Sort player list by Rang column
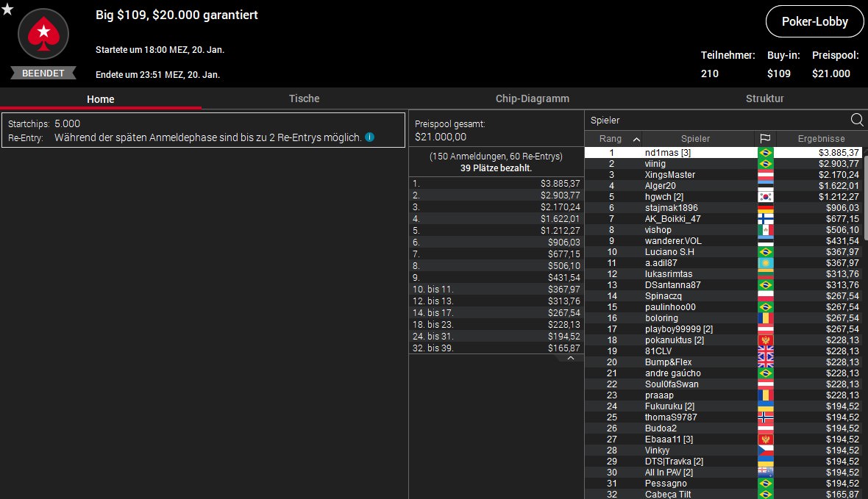The image size is (868, 499). (x=615, y=139)
